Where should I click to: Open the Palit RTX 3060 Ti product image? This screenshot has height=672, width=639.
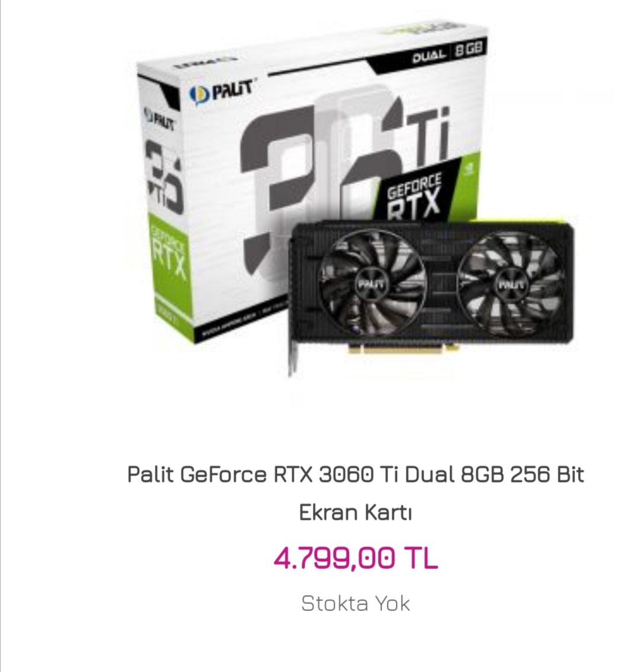point(356,201)
